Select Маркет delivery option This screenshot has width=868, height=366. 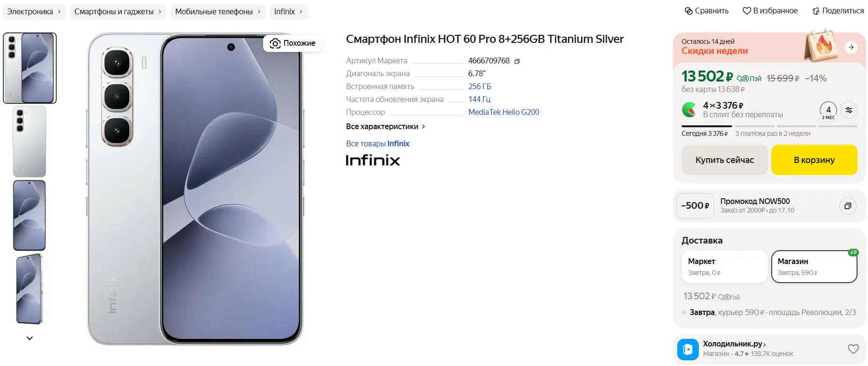(724, 266)
